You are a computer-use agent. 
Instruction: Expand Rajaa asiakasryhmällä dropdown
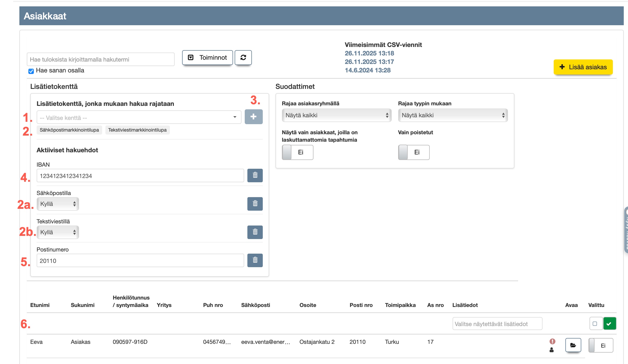click(x=336, y=115)
